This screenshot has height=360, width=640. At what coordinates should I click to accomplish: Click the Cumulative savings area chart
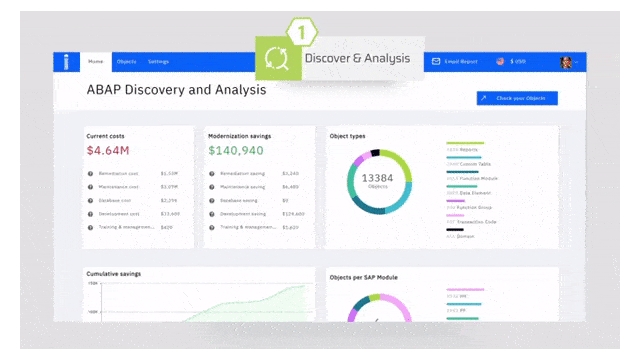pos(207,302)
